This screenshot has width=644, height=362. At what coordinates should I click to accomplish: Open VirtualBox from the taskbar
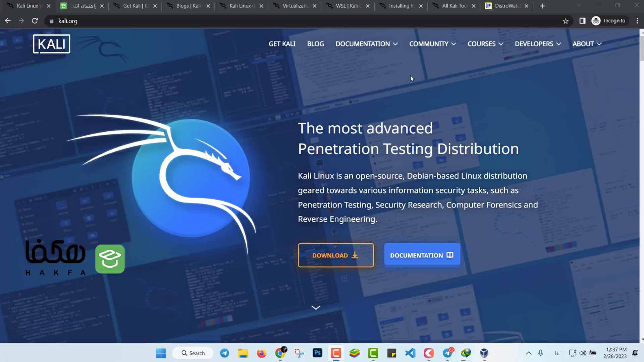[484, 353]
